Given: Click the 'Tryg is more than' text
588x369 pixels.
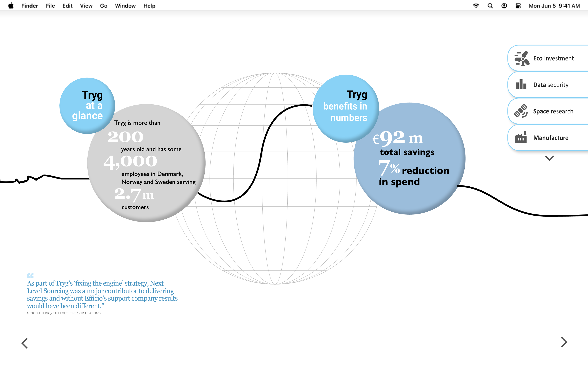Looking at the screenshot, I should 137,123.
